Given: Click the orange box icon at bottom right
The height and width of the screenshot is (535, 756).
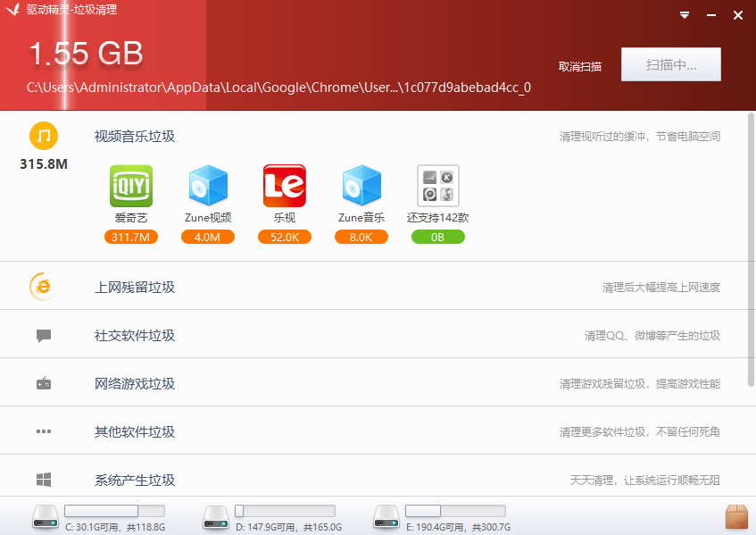Looking at the screenshot, I should point(736,516).
